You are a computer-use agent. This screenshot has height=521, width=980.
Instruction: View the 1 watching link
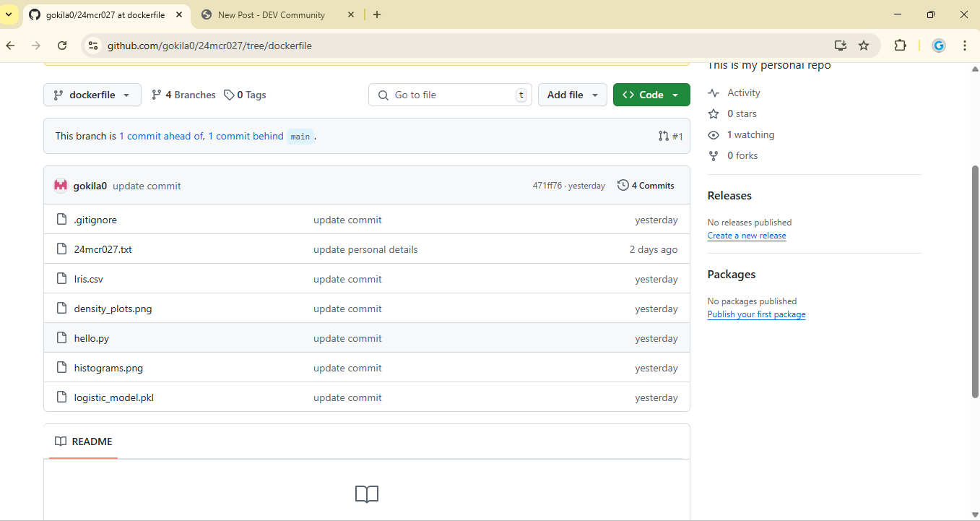point(742,134)
